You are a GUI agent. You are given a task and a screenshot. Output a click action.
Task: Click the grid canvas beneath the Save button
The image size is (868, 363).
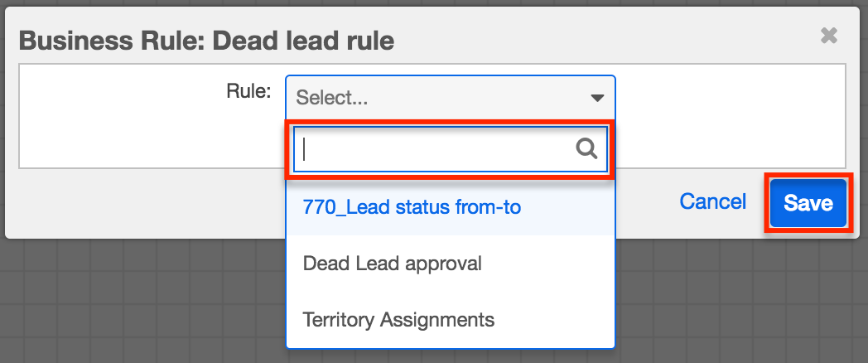tap(808, 298)
